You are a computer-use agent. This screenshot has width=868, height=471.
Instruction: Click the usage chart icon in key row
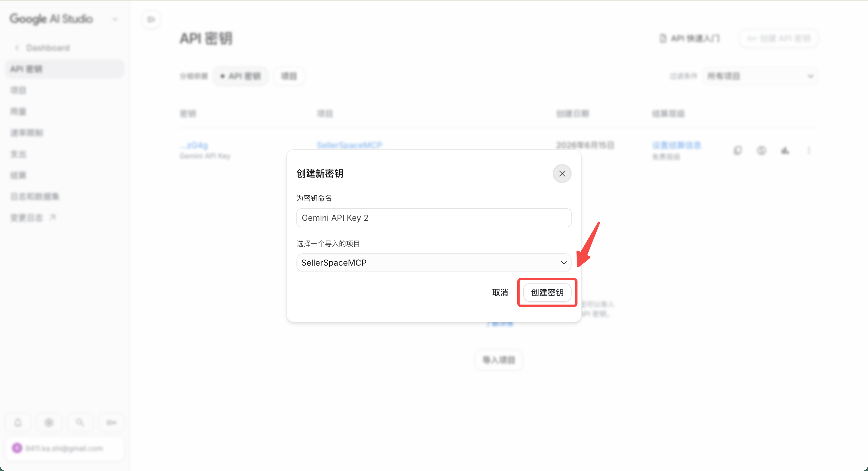pyautogui.click(x=785, y=150)
